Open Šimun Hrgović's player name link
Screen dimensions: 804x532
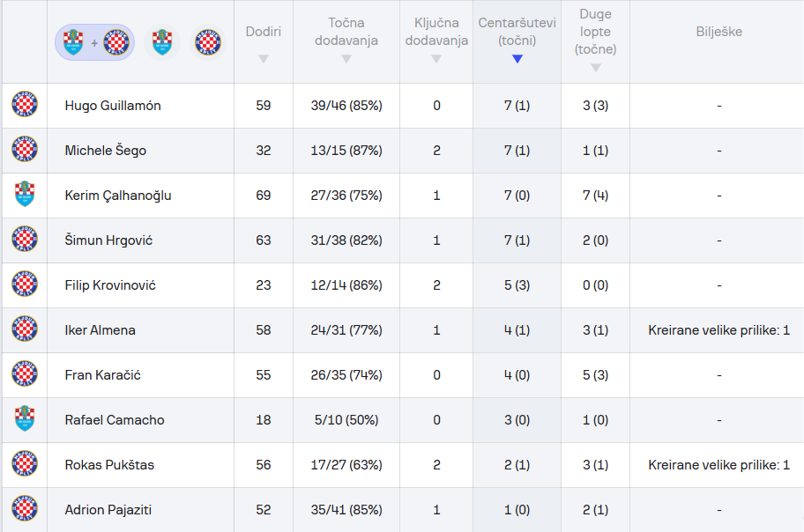109,240
